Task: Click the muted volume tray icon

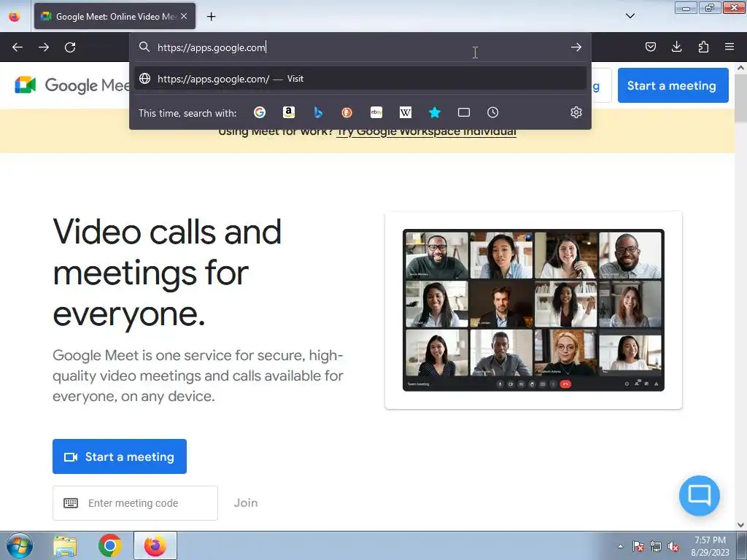Action: pyautogui.click(x=673, y=547)
